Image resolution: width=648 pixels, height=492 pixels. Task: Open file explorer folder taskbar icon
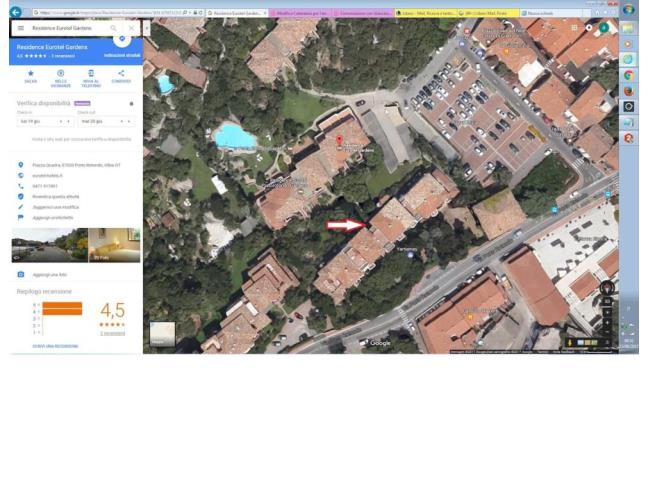(x=628, y=29)
